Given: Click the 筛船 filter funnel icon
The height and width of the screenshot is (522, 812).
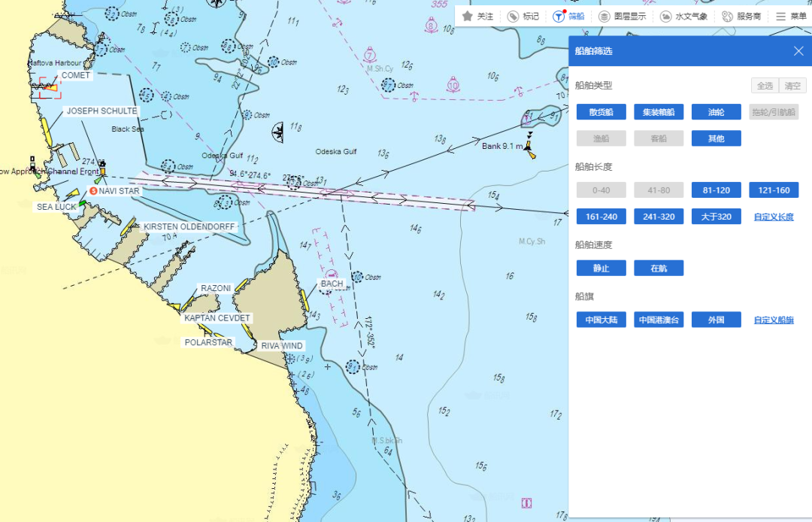Looking at the screenshot, I should coord(558,16).
